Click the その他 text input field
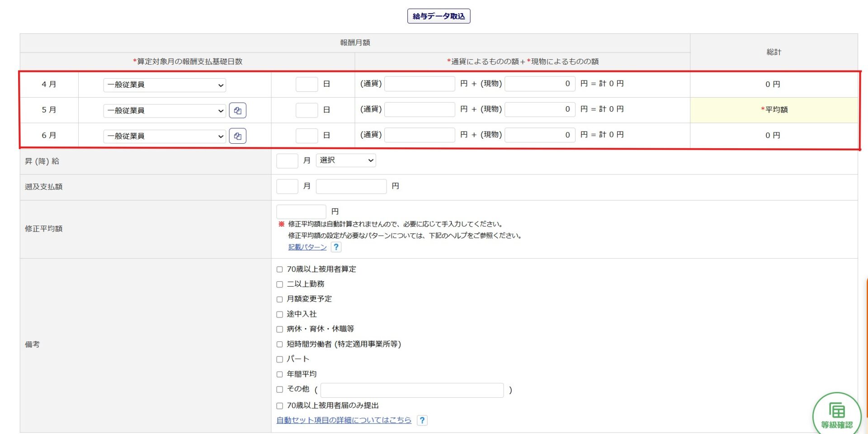 pyautogui.click(x=412, y=390)
